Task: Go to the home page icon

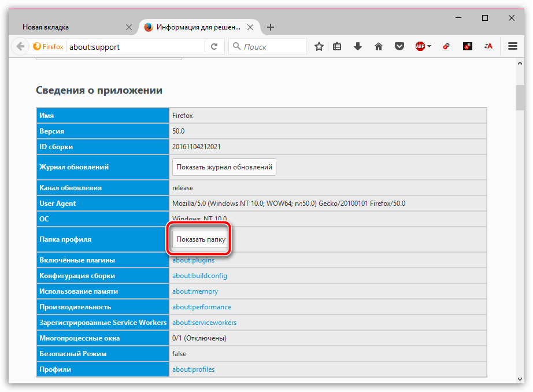Action: 379,47
